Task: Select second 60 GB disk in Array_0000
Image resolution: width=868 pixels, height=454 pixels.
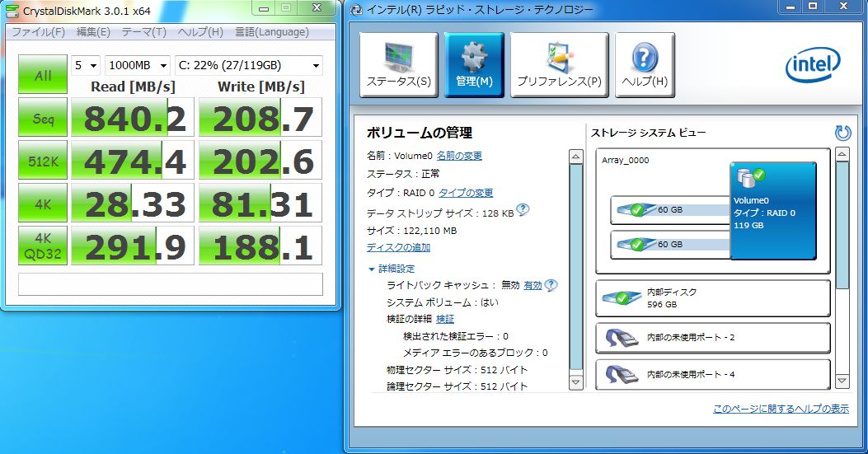Action: pyautogui.click(x=670, y=244)
